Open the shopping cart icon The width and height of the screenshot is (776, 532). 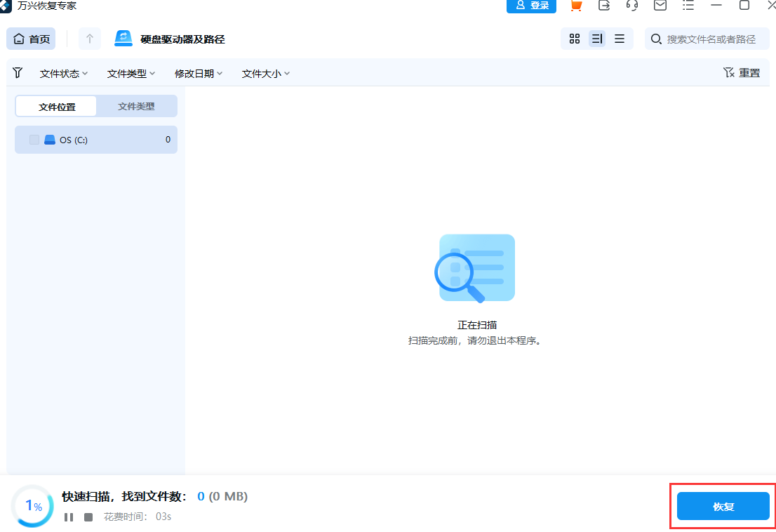click(576, 6)
